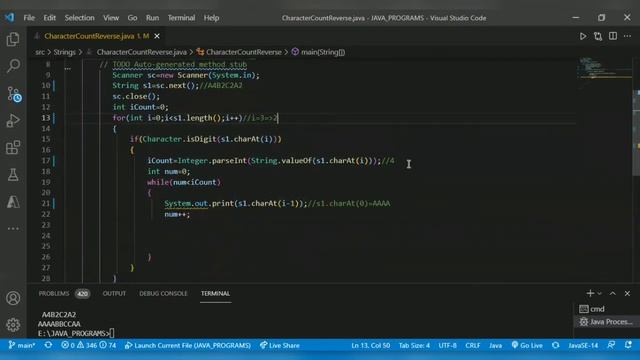The width and height of the screenshot is (640, 360).
Task: Change Tab Size: 4 indentation setting
Action: [x=414, y=345]
